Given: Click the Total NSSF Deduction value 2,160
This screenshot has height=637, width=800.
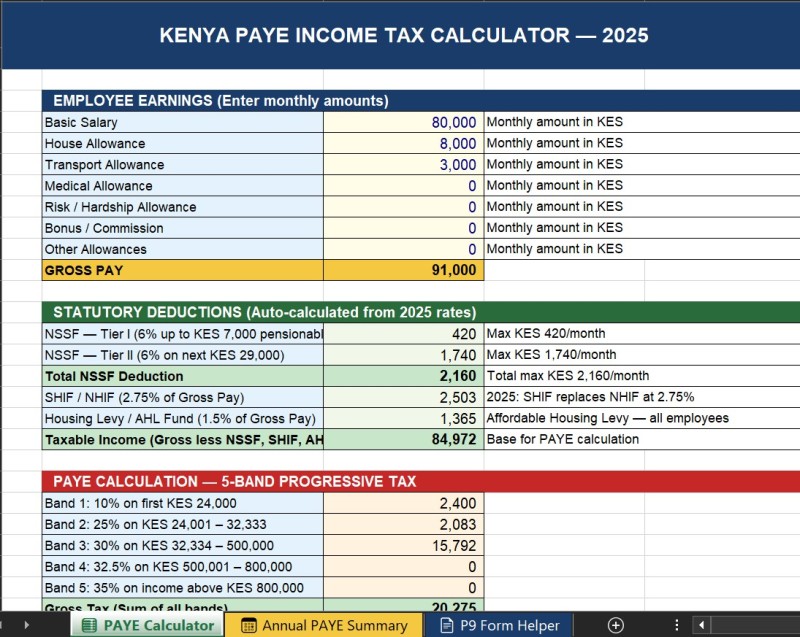Looking at the screenshot, I should pyautogui.click(x=404, y=376).
